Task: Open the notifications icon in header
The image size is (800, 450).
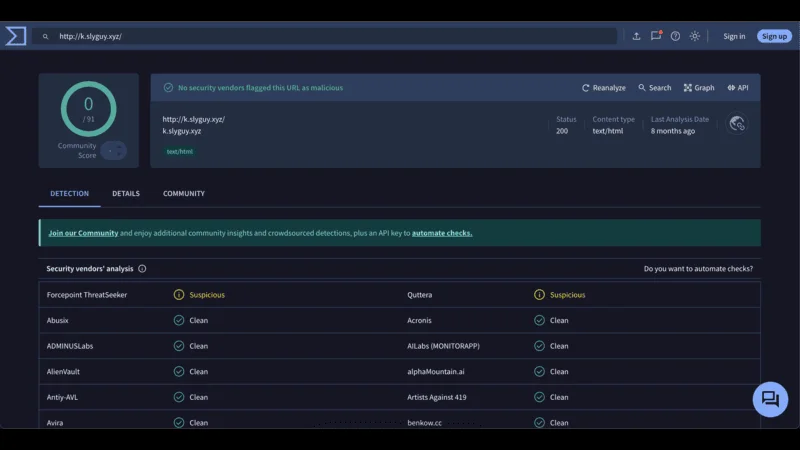Action: [656, 36]
